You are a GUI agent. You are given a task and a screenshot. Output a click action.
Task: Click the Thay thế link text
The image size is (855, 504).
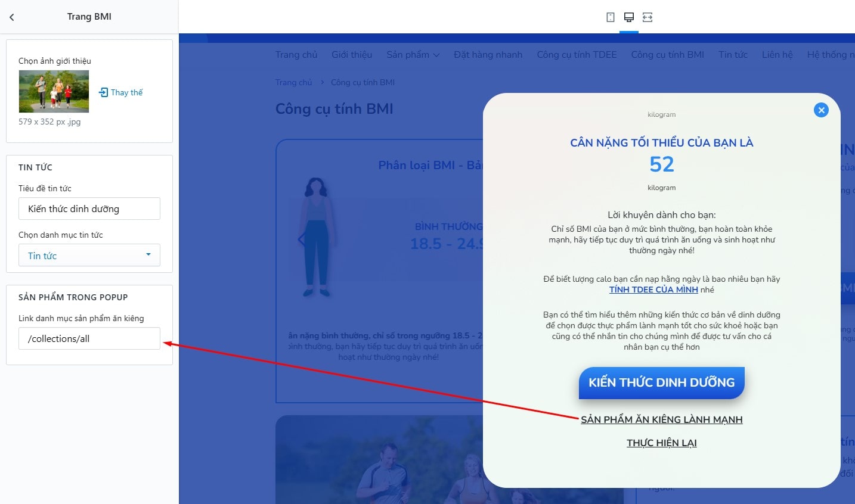pyautogui.click(x=126, y=92)
